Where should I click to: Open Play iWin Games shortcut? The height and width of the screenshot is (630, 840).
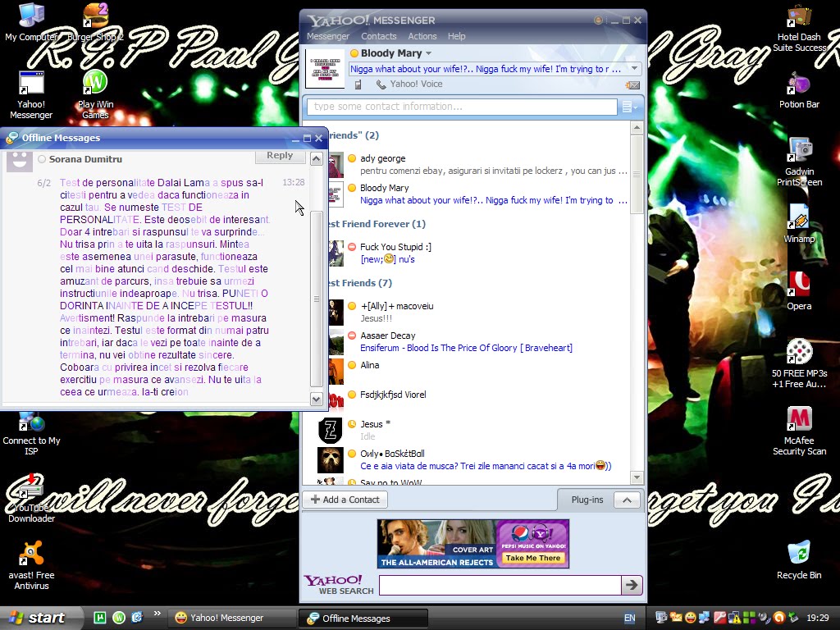(95, 95)
